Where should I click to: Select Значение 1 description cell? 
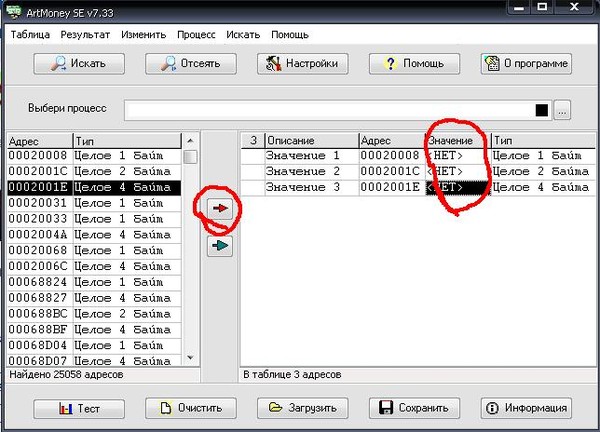tap(312, 156)
